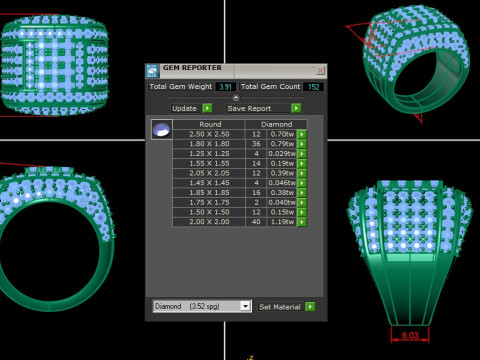Click the 1.19tw weight cell
Image resolution: width=480 pixels, height=360 pixels.
click(x=282, y=222)
